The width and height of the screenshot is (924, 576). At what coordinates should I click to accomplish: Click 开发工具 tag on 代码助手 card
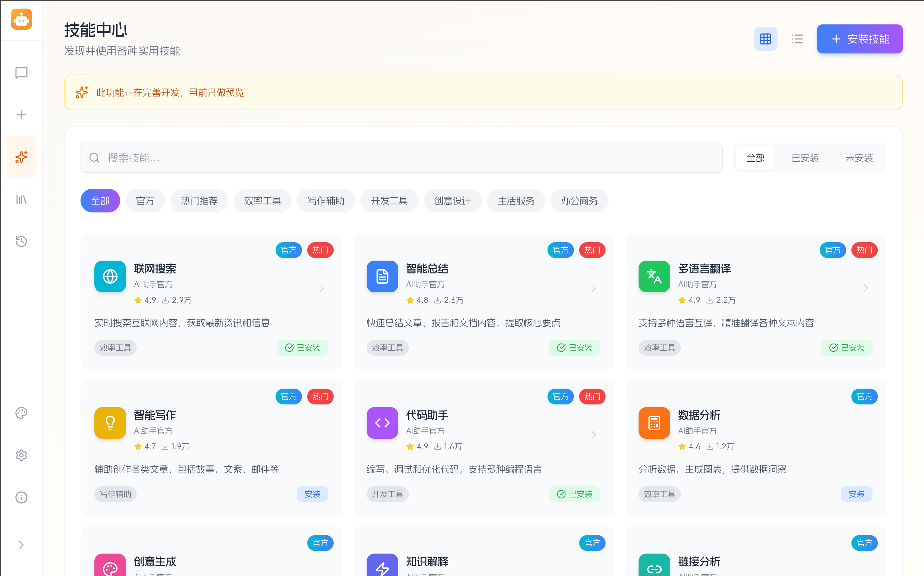pos(387,494)
